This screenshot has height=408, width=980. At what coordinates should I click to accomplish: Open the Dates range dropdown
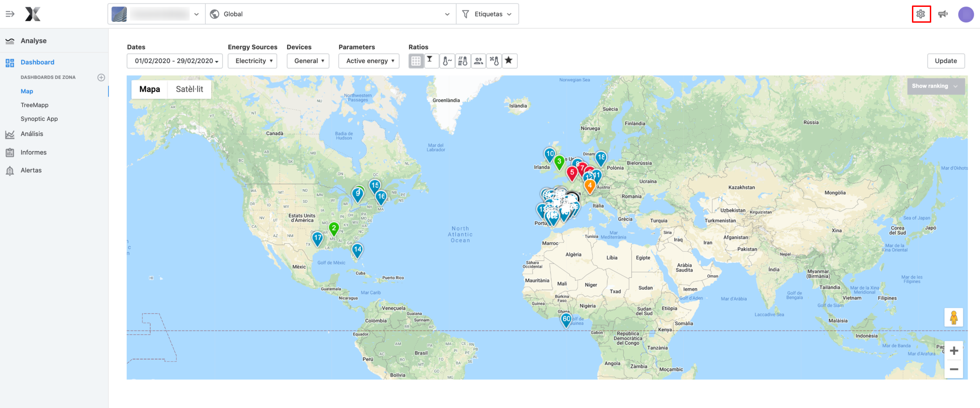175,61
